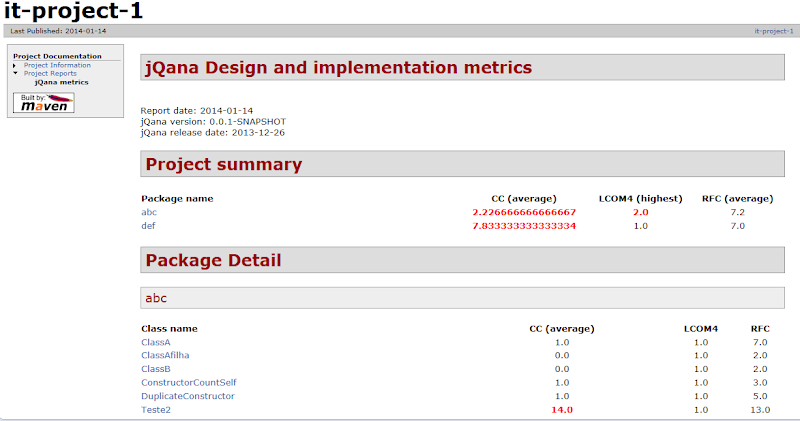Image resolution: width=800 pixels, height=421 pixels.
Task: Click the jQana release date line
Action: [213, 133]
